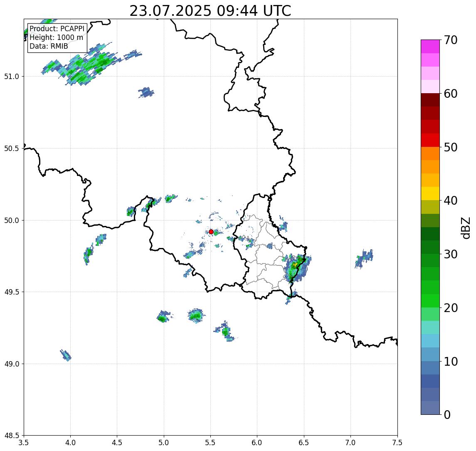Click the green echo near 5.3°E 49.3°N

click(196, 316)
